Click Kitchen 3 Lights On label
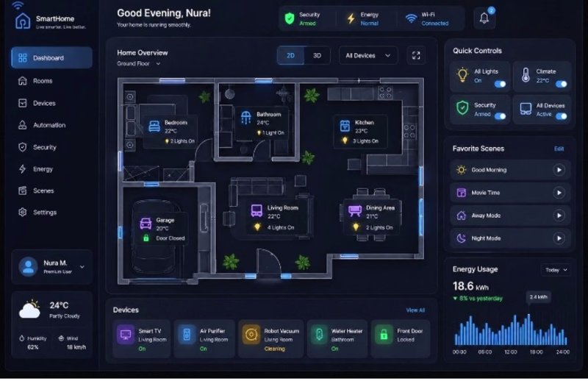This screenshot has height=381, width=588. [365, 141]
